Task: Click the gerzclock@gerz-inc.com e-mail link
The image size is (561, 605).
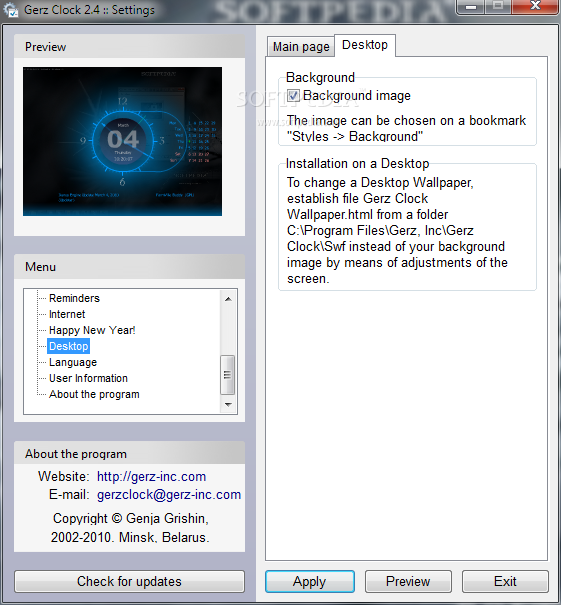Action: pyautogui.click(x=169, y=495)
